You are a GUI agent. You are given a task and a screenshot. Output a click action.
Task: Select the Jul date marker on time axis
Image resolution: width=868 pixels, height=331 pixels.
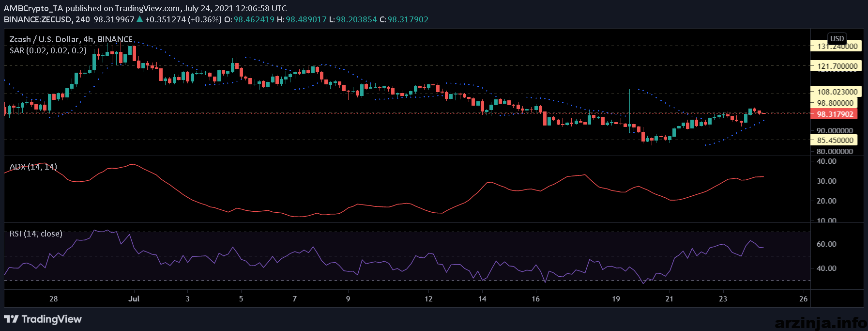(134, 299)
